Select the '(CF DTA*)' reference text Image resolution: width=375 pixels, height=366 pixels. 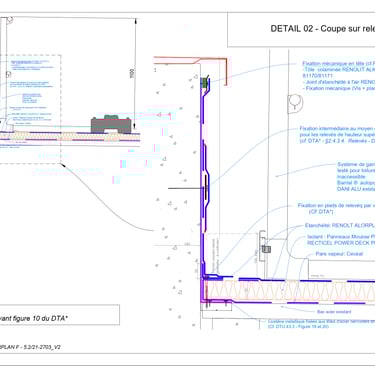pyautogui.click(x=321, y=212)
